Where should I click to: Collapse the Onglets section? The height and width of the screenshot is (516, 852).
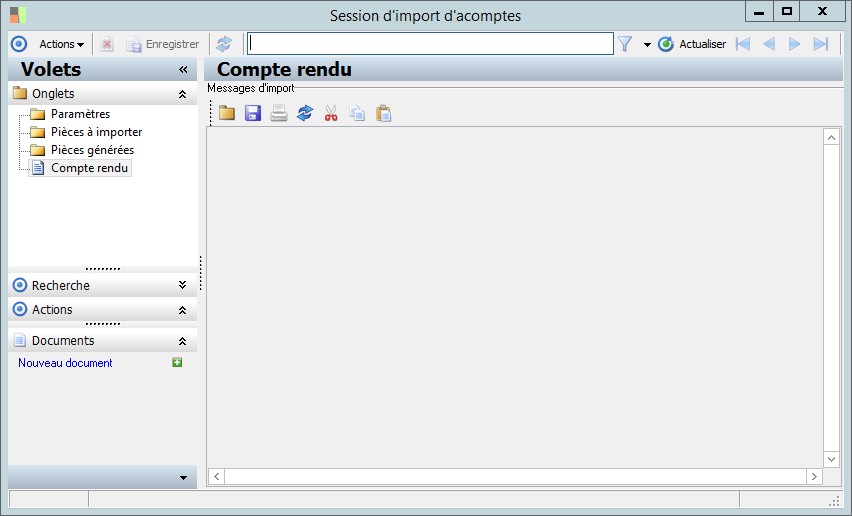point(183,94)
